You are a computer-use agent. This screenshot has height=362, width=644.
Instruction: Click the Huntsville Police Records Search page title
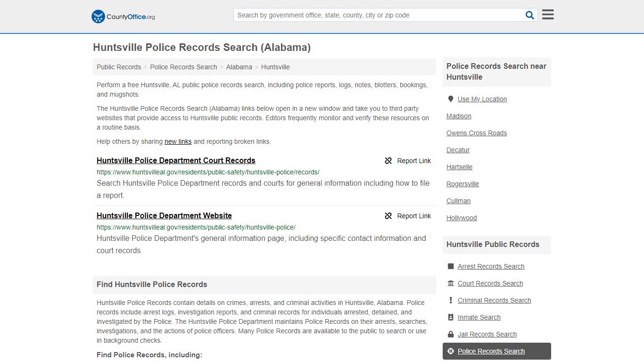click(202, 47)
